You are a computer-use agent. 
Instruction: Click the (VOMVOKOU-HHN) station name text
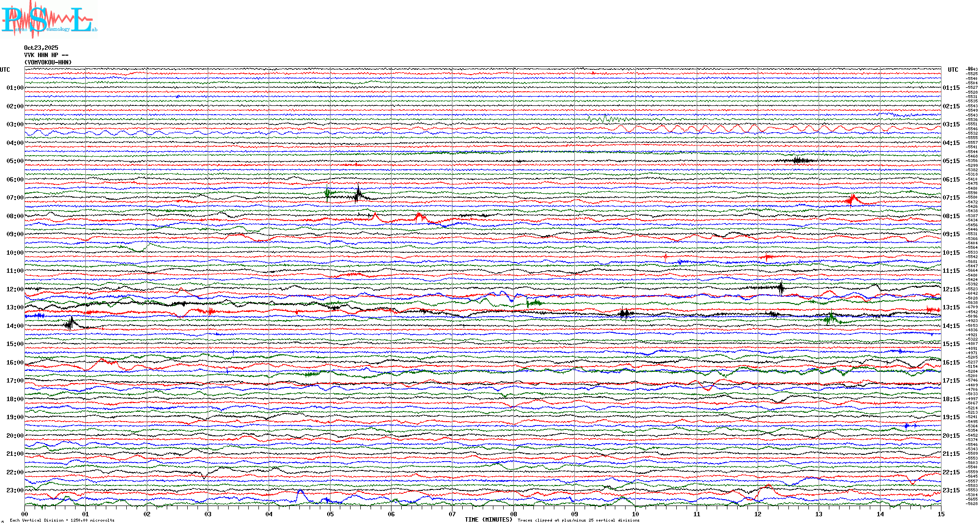(48, 62)
